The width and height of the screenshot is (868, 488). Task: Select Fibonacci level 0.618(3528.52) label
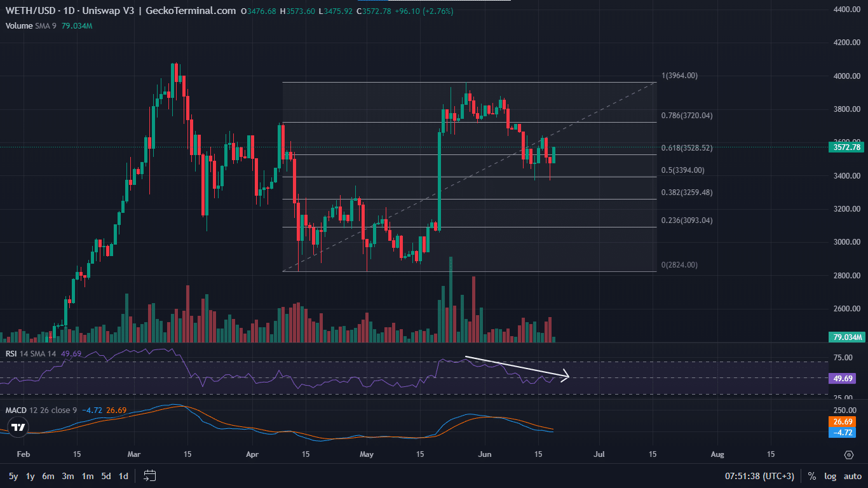[687, 148]
